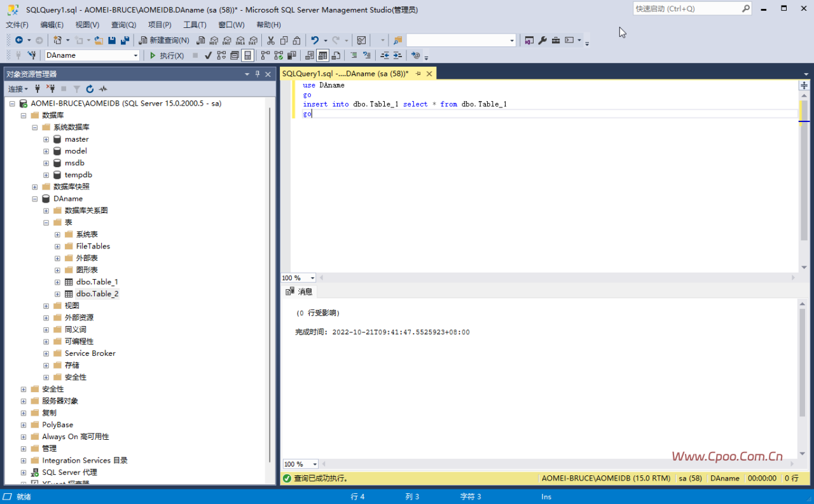
Task: Click the Refresh icon in Object Explorer
Action: (90, 89)
